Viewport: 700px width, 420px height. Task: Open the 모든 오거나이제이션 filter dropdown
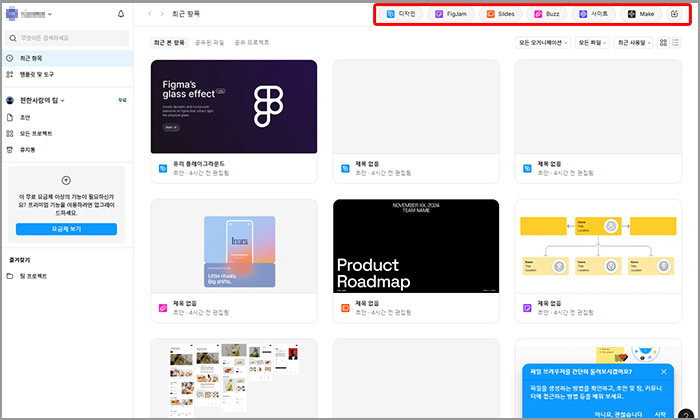click(543, 42)
